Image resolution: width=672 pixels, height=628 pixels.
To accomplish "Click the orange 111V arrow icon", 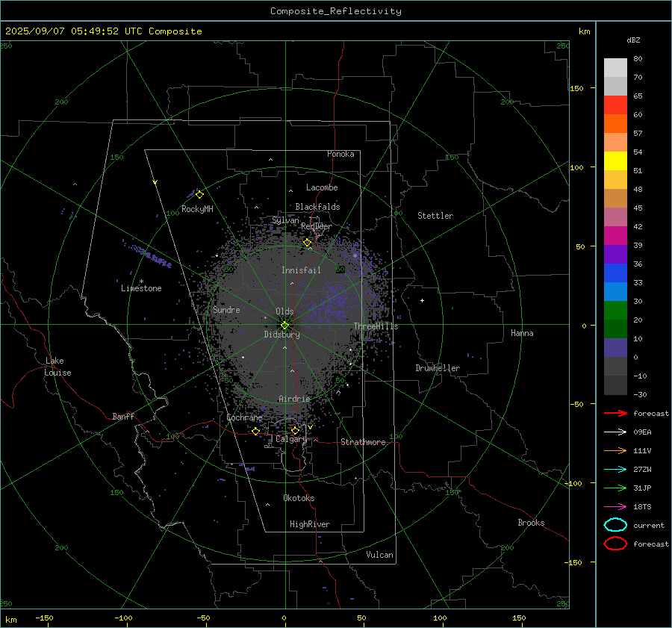I will click(x=615, y=450).
